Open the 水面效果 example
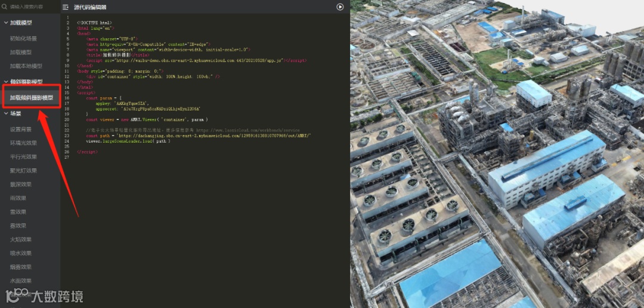644x308 pixels. [x=21, y=281]
